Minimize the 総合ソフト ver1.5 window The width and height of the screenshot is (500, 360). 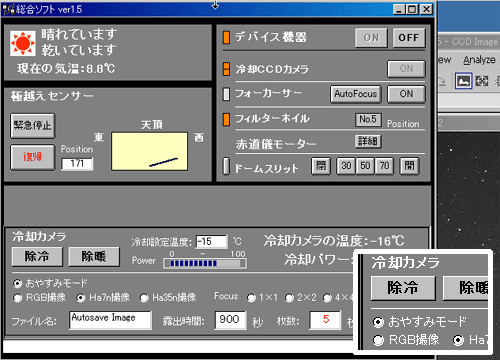[x=399, y=9]
